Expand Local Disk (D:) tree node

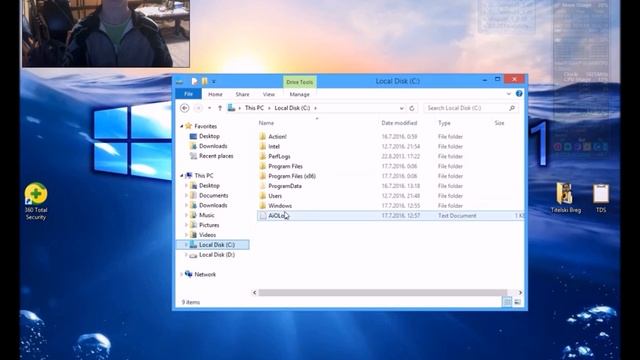coord(187,255)
